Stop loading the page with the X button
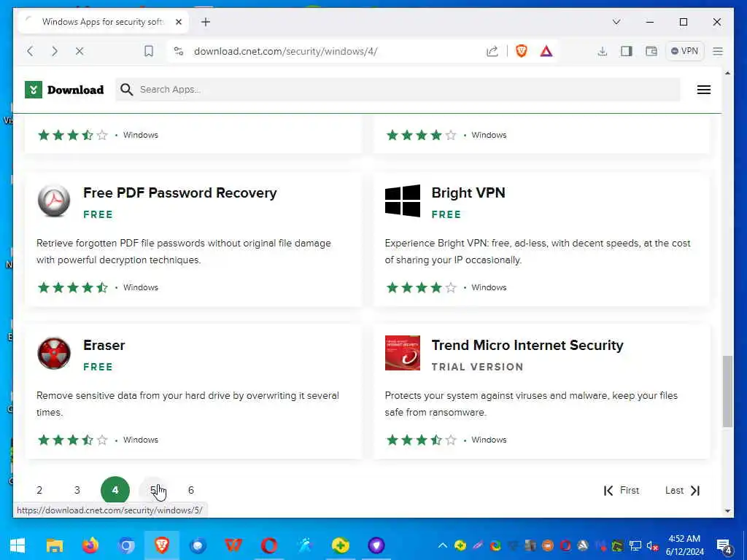 tap(80, 51)
